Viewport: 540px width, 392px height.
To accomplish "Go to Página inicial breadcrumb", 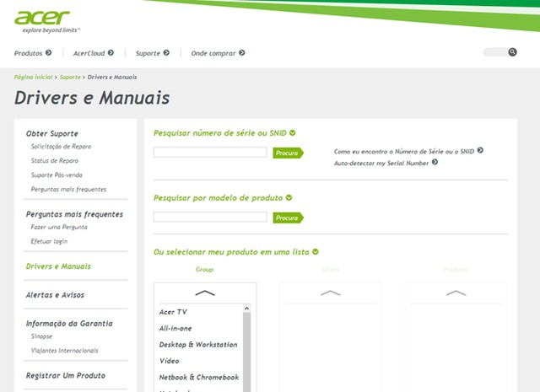I will (33, 77).
